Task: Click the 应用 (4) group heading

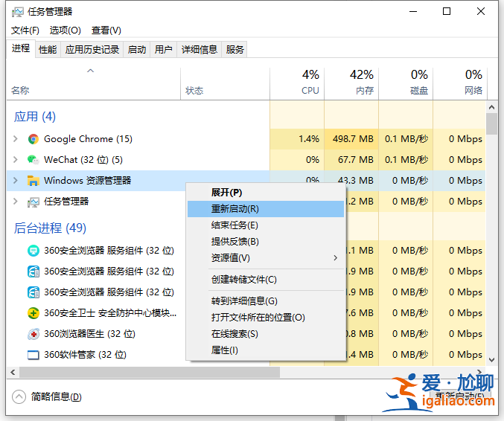Action: (35, 117)
